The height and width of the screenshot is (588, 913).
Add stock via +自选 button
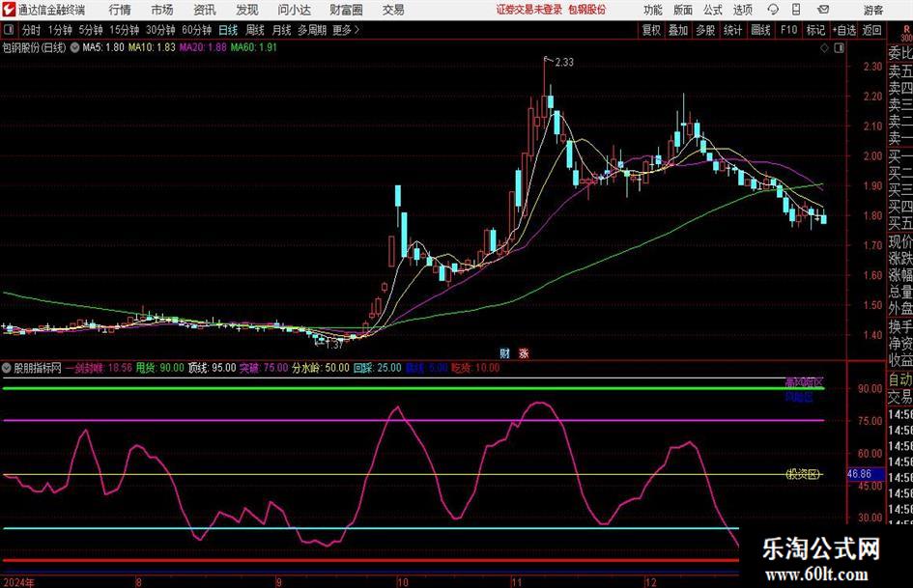[x=844, y=30]
